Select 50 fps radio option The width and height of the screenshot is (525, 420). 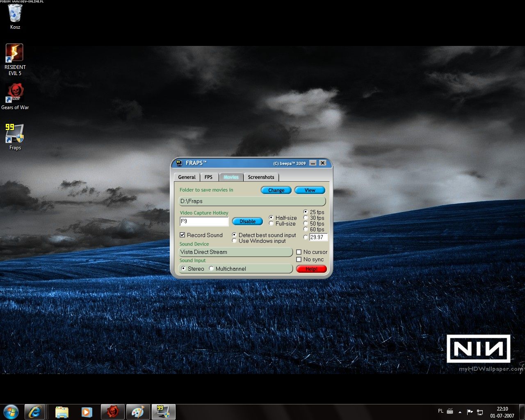pos(314,224)
